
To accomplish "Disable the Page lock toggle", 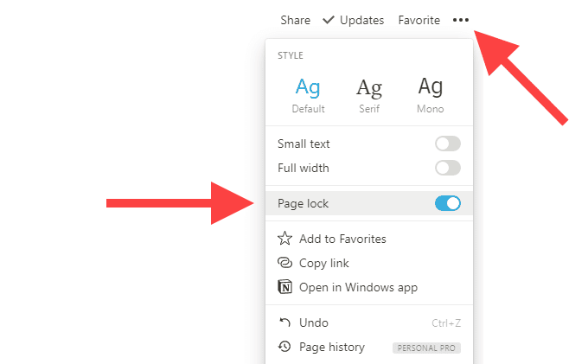I will point(447,203).
